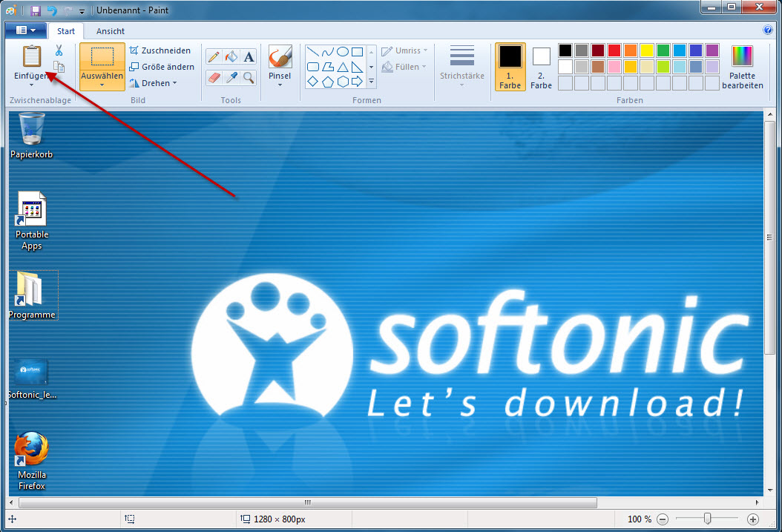This screenshot has height=532, width=782.
Task: Switch to the Ansicht tab
Action: [111, 31]
